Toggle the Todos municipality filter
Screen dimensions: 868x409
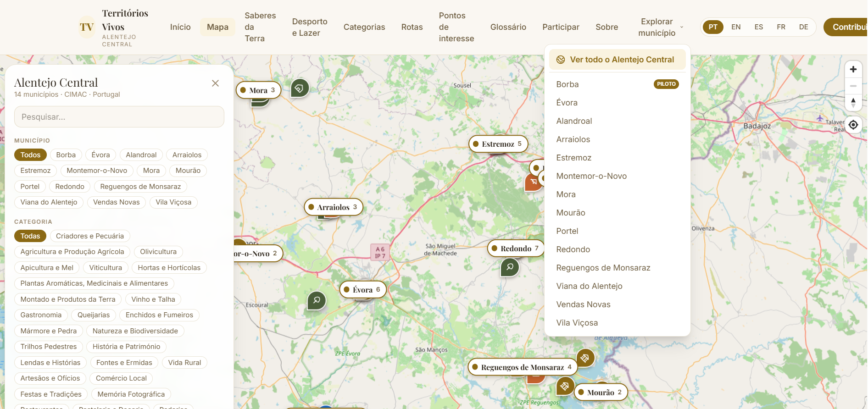click(30, 155)
